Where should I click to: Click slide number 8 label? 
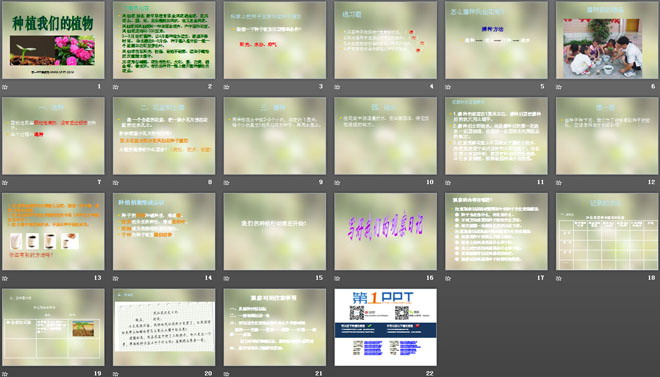coord(210,182)
